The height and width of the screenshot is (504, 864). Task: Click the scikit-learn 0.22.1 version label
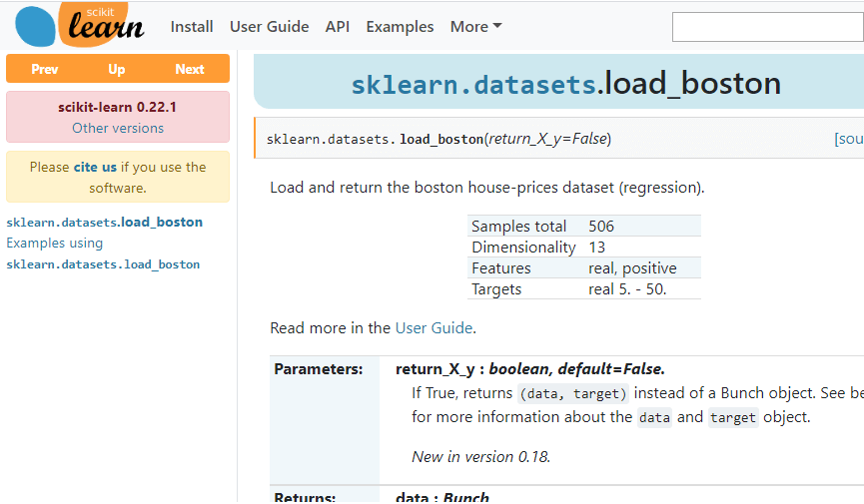click(x=118, y=107)
